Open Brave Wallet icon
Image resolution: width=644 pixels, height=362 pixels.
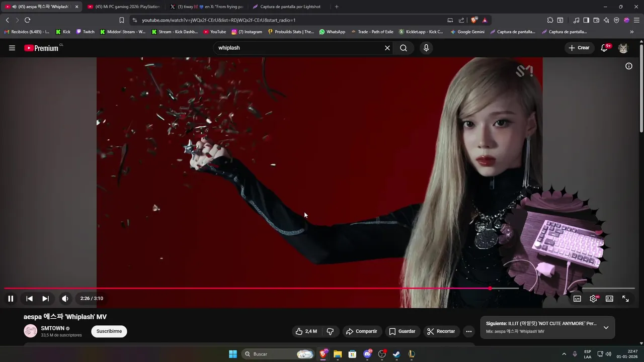596,20
